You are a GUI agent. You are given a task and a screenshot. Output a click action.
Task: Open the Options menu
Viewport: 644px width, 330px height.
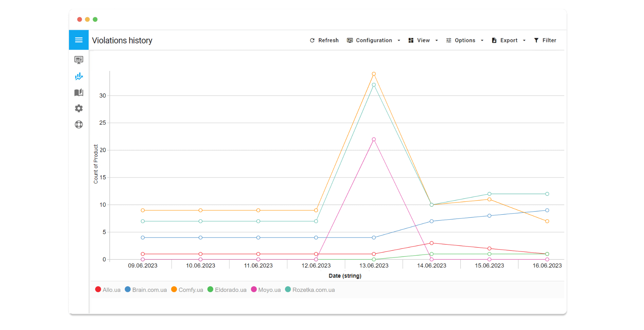[465, 40]
